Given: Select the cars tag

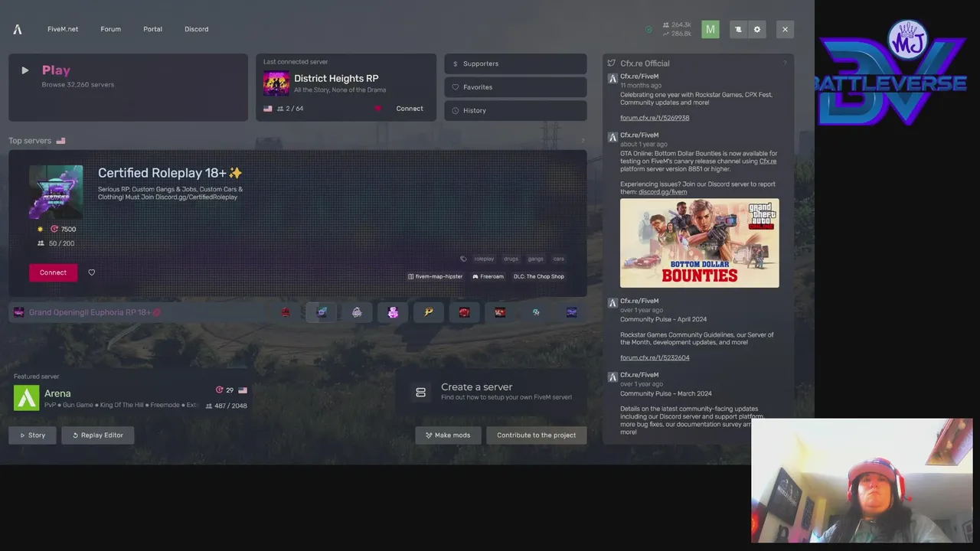Looking at the screenshot, I should pos(559,259).
